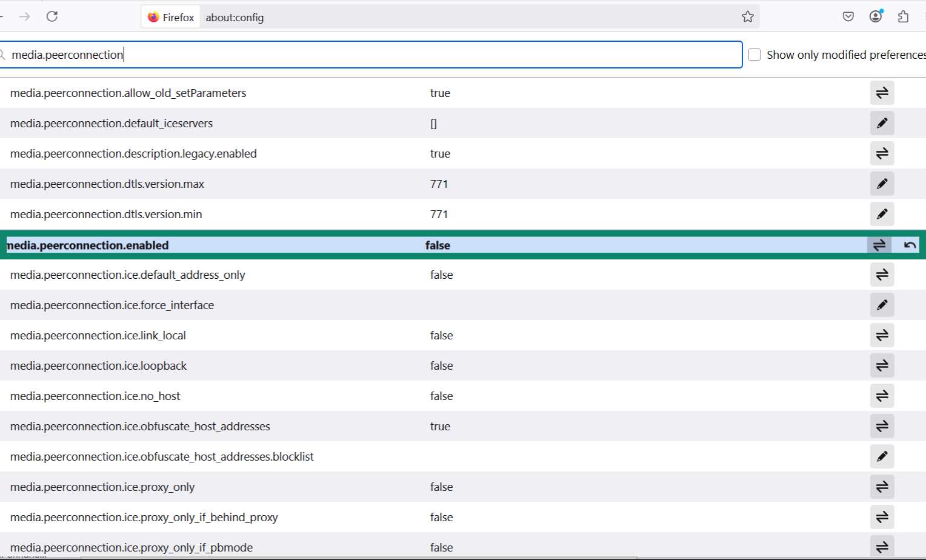Image resolution: width=926 pixels, height=560 pixels.
Task: Open the extensions panel
Action: pos(902,16)
